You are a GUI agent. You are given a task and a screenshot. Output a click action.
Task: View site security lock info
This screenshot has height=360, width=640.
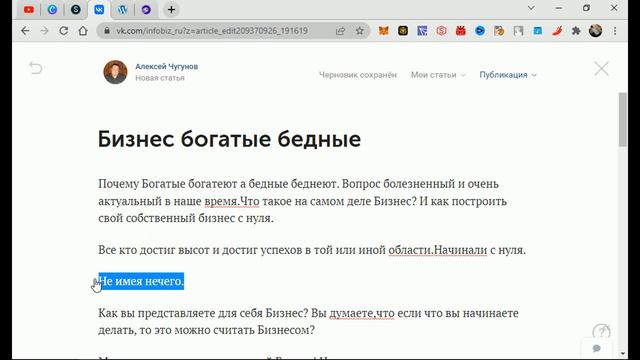click(x=107, y=31)
